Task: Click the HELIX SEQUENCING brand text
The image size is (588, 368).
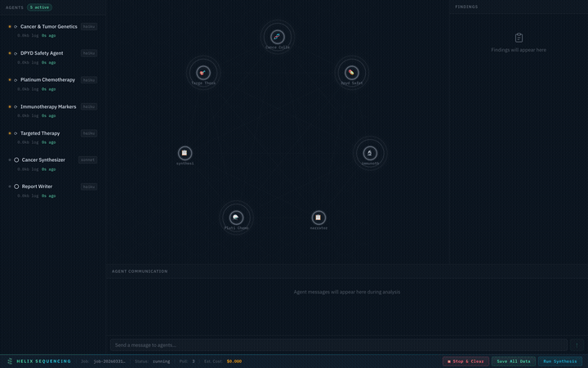Action: 44,361
